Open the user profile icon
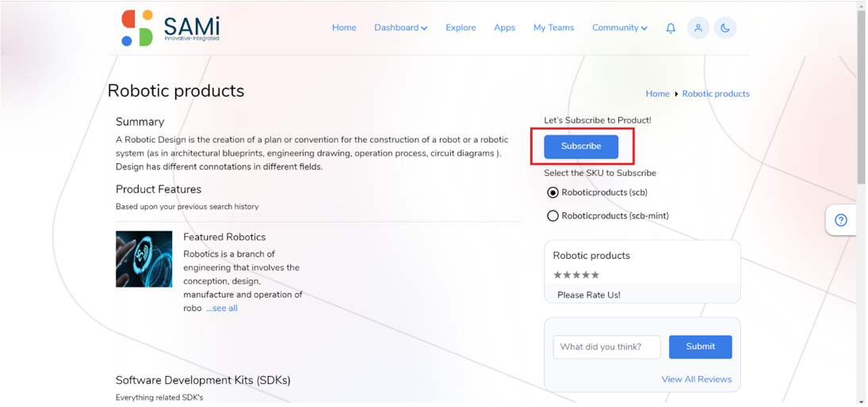 (x=698, y=28)
